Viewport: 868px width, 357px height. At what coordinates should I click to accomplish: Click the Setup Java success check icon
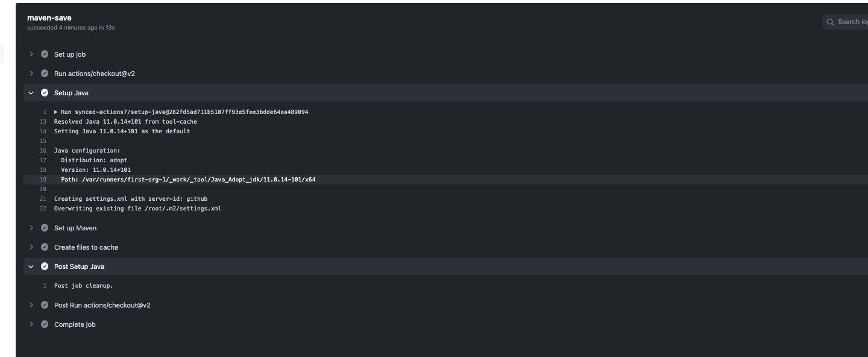tap(45, 93)
